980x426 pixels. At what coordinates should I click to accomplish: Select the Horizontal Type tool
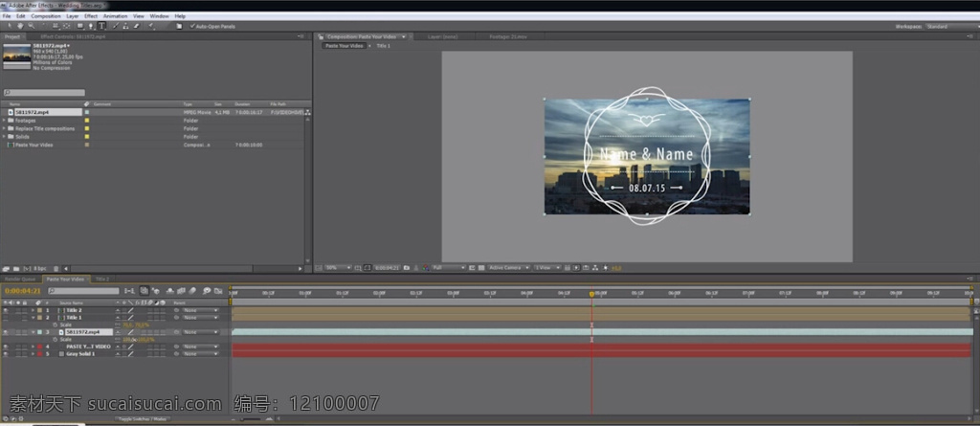[x=101, y=26]
